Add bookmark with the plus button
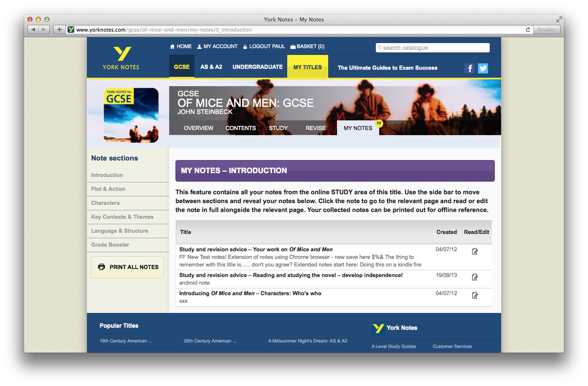The width and height of the screenshot is (588, 386). pyautogui.click(x=59, y=30)
